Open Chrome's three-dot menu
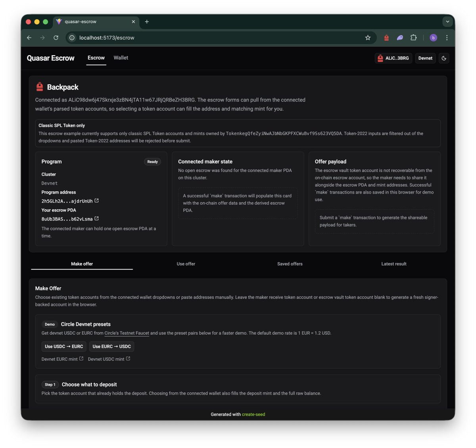The image size is (476, 448). (447, 38)
